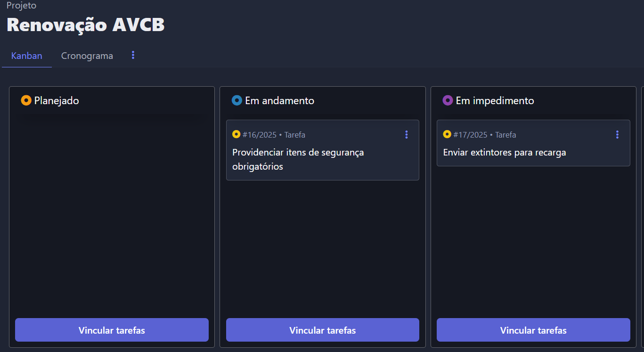644x352 pixels.
Task: Click Vincular tarefas in Planejado column
Action: [x=112, y=330]
